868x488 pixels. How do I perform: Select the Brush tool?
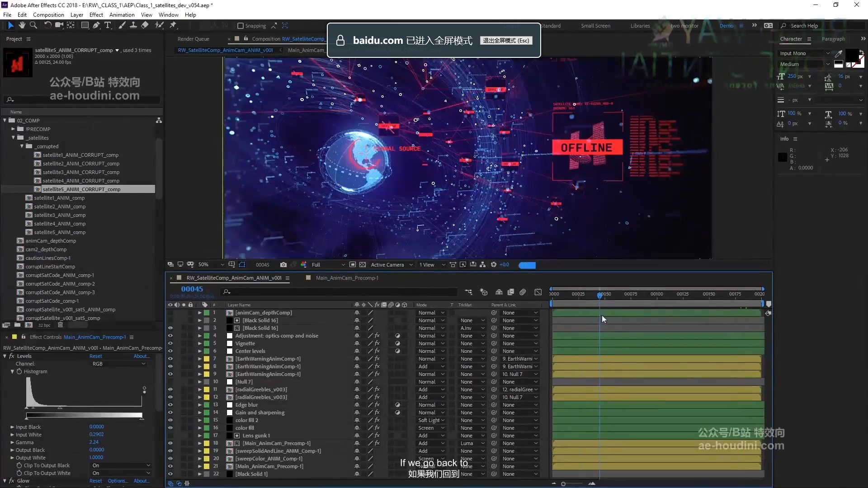(x=122, y=25)
